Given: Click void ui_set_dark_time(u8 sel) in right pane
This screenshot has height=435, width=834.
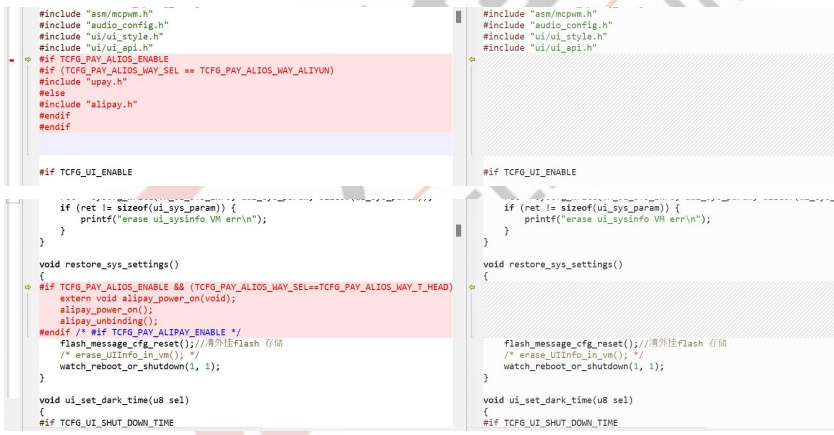Looking at the screenshot, I should pyautogui.click(x=558, y=400).
